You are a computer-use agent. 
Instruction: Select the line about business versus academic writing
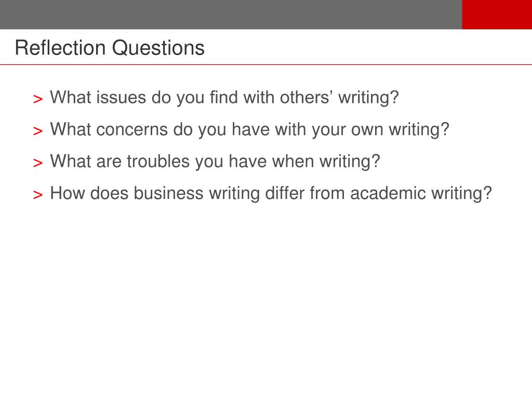tap(271, 193)
